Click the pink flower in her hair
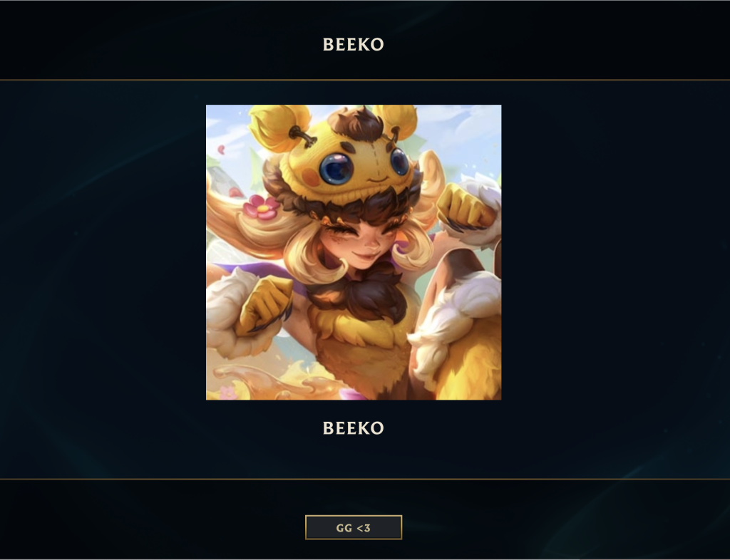730x560 pixels. click(x=261, y=207)
